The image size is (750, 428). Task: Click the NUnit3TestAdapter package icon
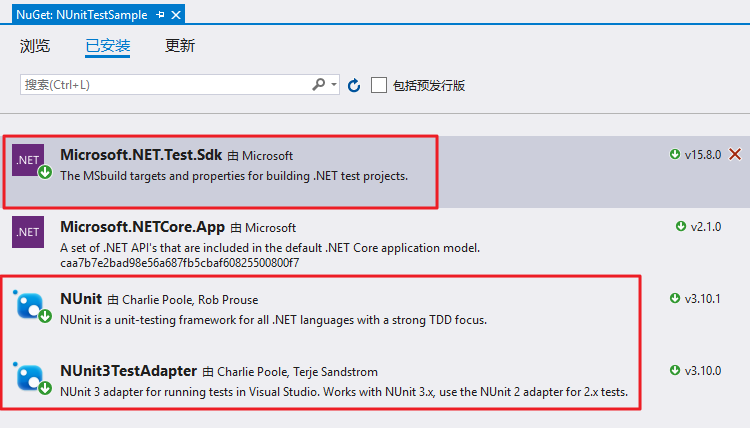point(32,378)
